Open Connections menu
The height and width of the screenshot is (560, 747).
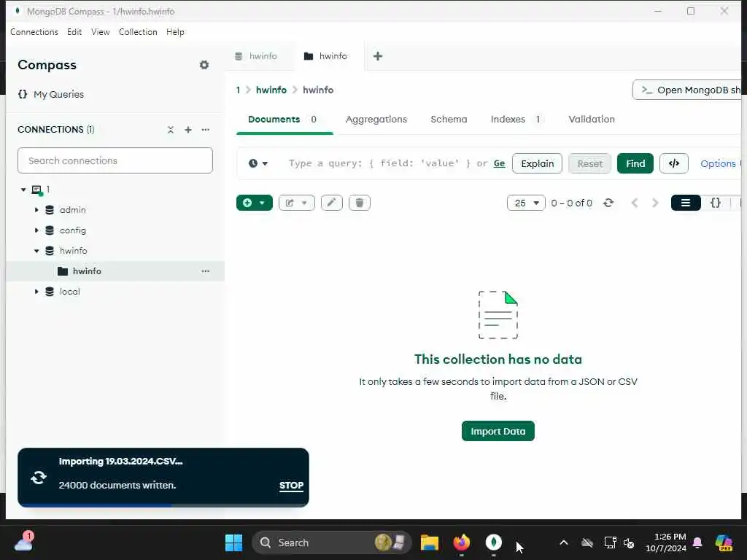point(34,32)
